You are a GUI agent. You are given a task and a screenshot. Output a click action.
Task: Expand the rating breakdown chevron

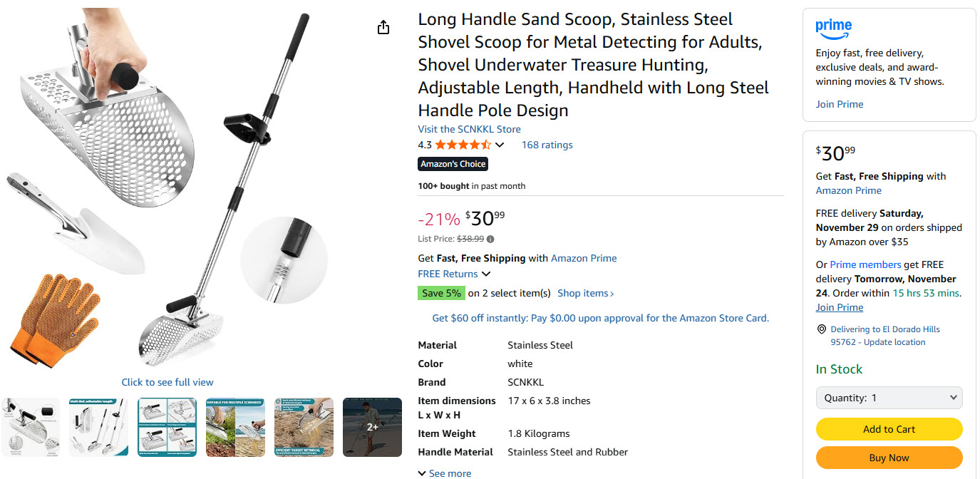tap(500, 145)
